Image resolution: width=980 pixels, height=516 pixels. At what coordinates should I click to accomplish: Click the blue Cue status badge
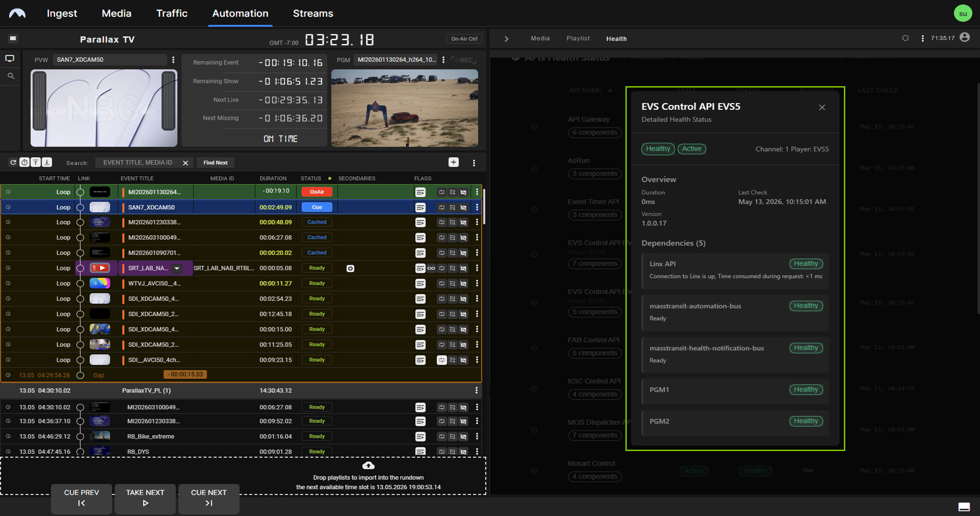pyautogui.click(x=316, y=207)
